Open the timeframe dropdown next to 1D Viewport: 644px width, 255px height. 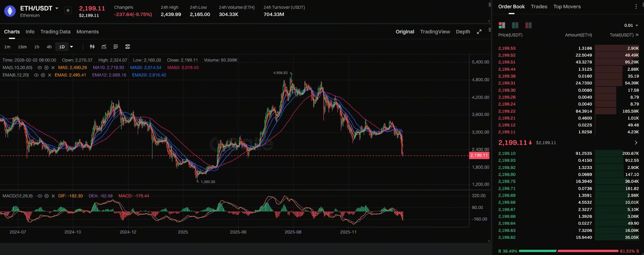click(x=72, y=47)
